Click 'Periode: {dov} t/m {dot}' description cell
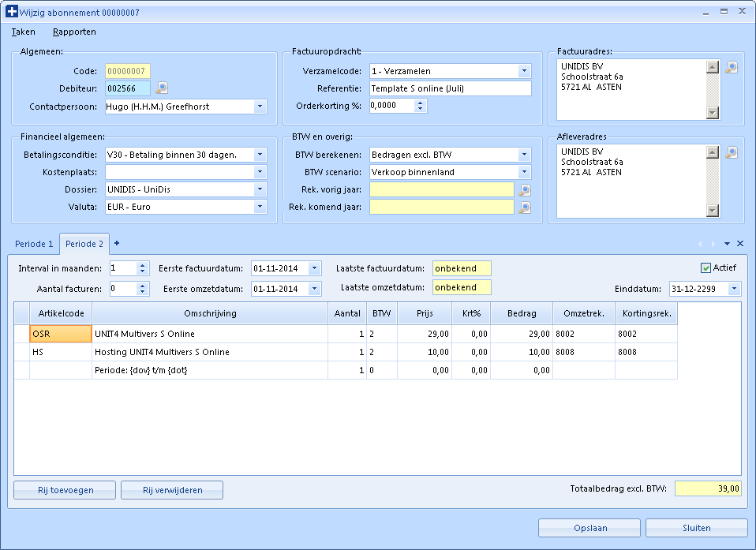 pos(210,370)
